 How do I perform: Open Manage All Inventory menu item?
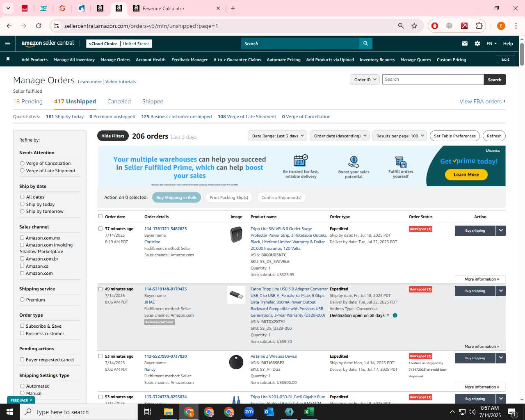coord(74,59)
